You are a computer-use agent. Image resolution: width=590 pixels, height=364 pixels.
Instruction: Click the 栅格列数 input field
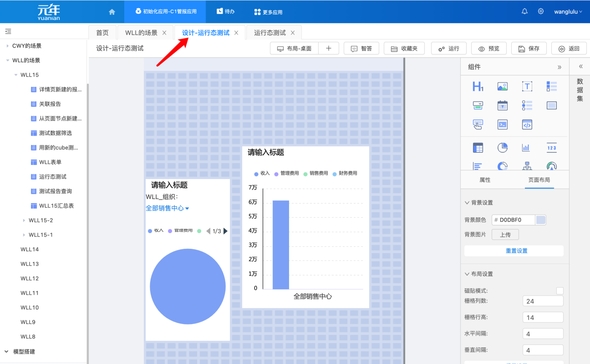(x=543, y=301)
